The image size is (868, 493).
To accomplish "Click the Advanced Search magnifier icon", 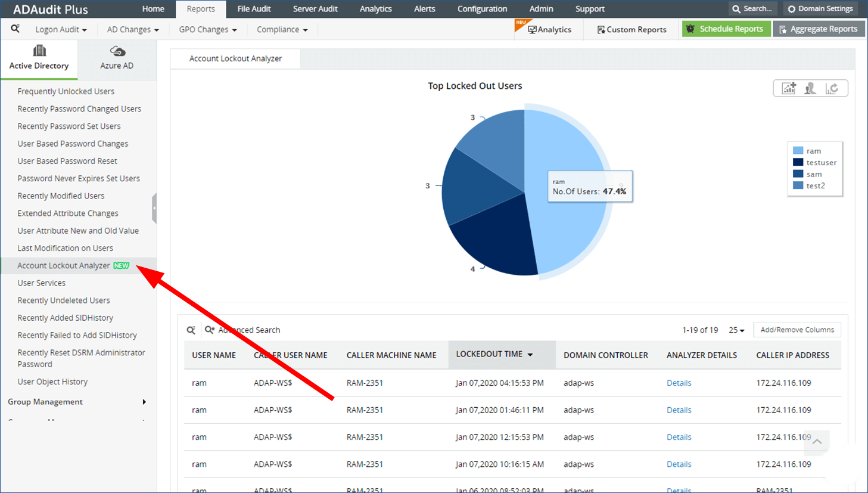I will point(207,330).
